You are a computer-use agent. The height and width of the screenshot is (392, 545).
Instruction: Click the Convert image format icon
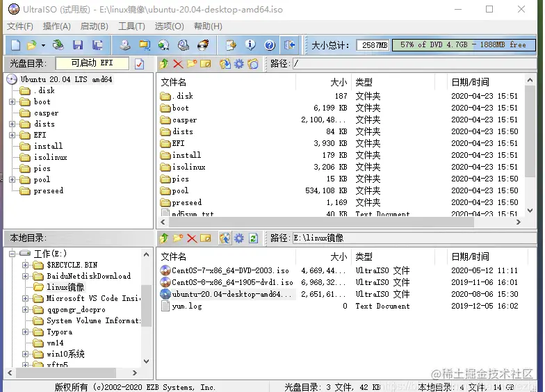(145, 44)
